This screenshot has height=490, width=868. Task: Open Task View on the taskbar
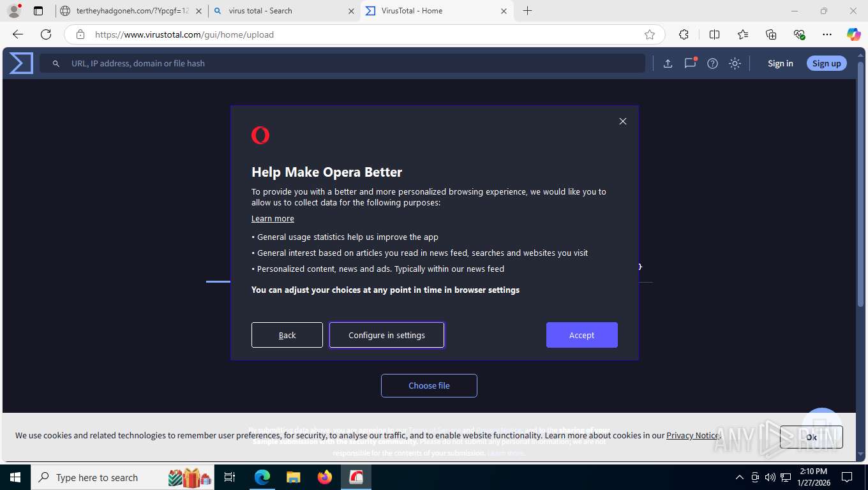(x=230, y=477)
